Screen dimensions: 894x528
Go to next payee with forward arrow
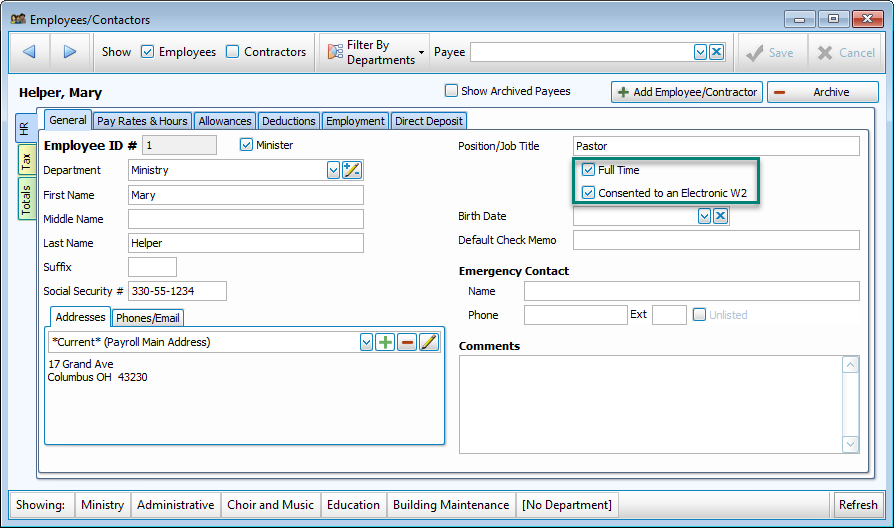[69, 52]
